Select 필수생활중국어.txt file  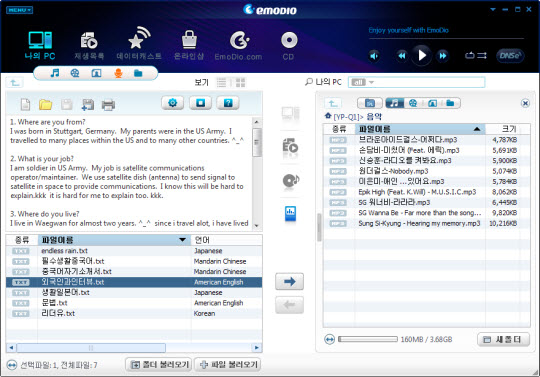pyautogui.click(x=134, y=261)
